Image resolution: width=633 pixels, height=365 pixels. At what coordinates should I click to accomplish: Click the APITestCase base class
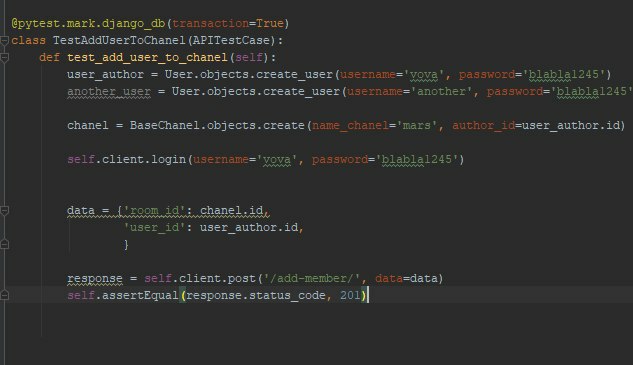pos(231,40)
